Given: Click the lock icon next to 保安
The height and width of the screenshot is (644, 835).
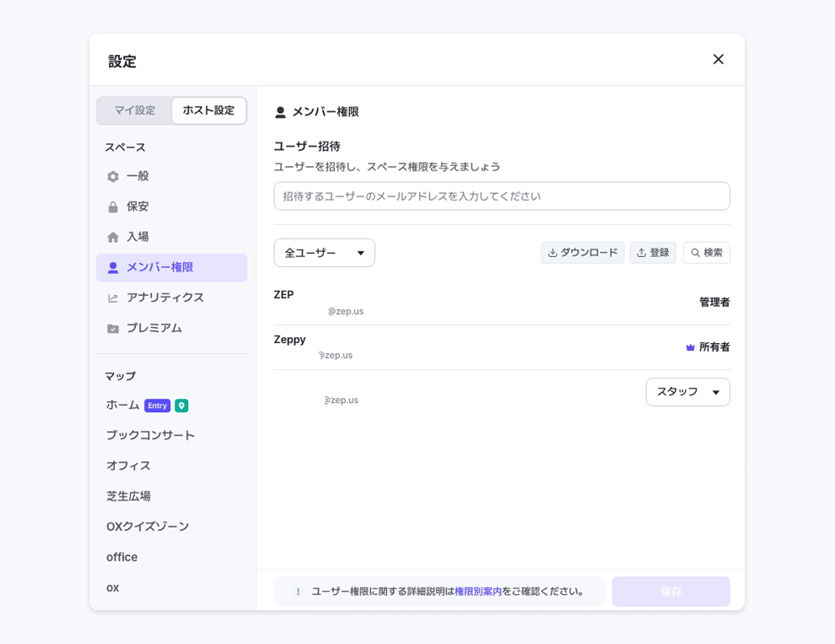Looking at the screenshot, I should (113, 207).
